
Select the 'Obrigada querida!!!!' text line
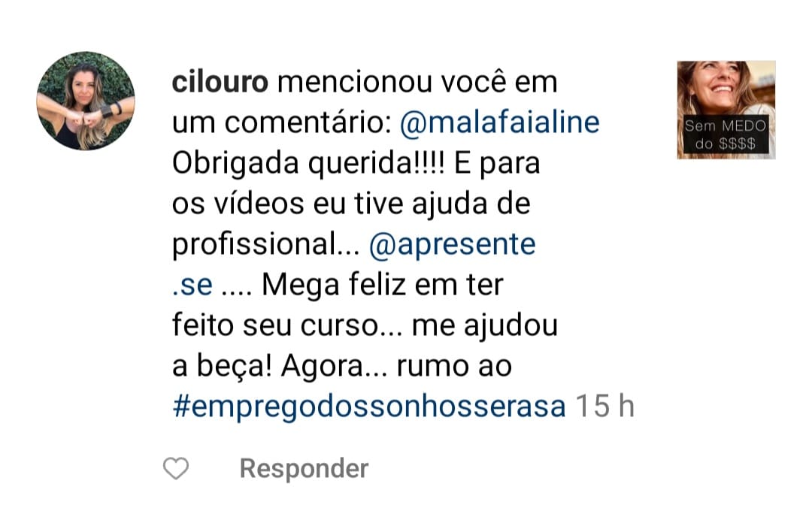(x=308, y=164)
